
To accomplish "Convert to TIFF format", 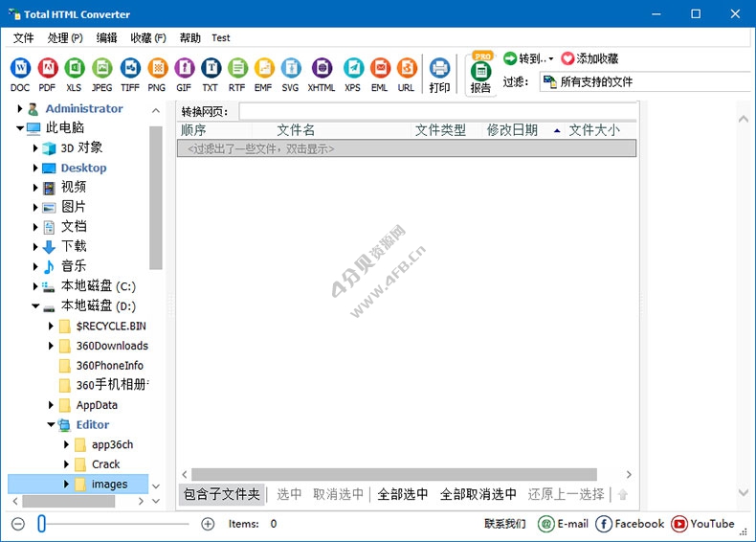I will [130, 75].
